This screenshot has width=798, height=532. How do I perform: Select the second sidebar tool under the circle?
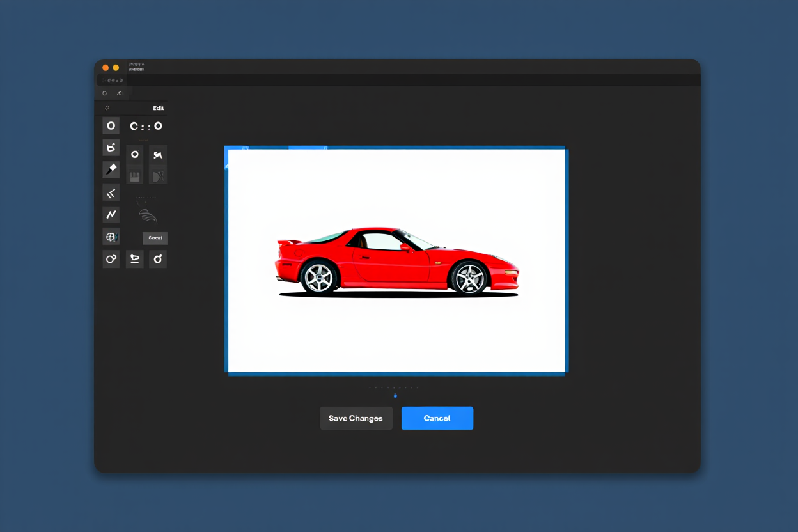coord(111,148)
